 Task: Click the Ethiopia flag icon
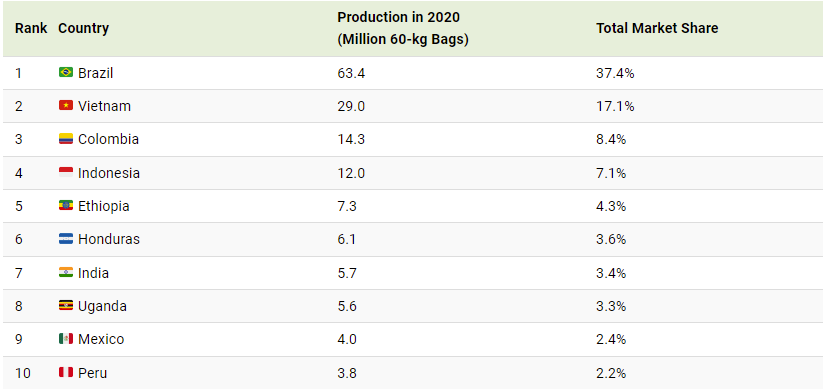pos(66,206)
